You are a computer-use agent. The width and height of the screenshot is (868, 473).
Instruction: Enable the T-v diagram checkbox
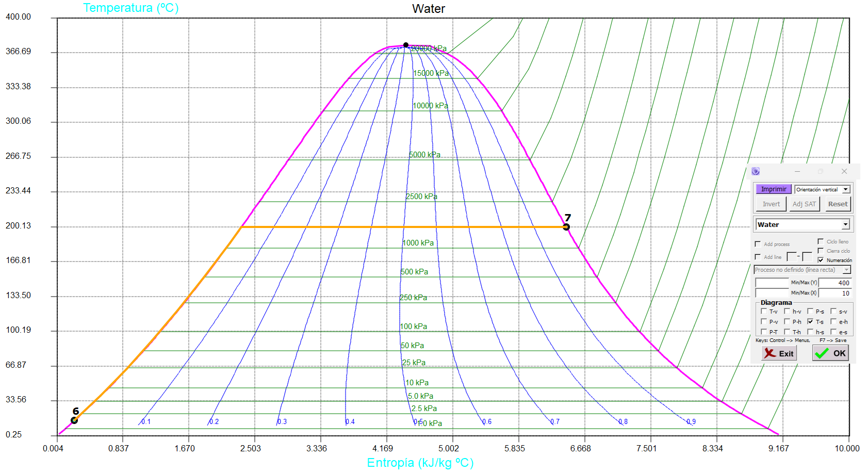click(x=764, y=311)
